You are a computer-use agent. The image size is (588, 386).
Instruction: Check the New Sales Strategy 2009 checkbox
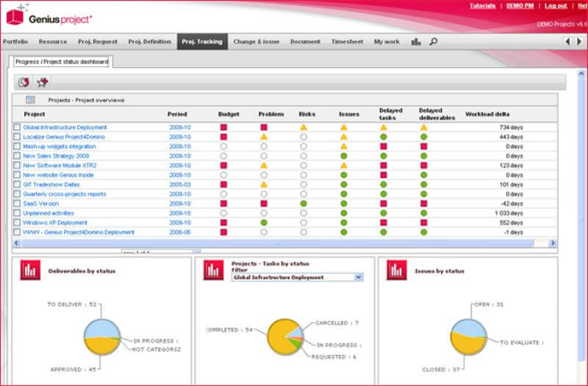point(17,156)
